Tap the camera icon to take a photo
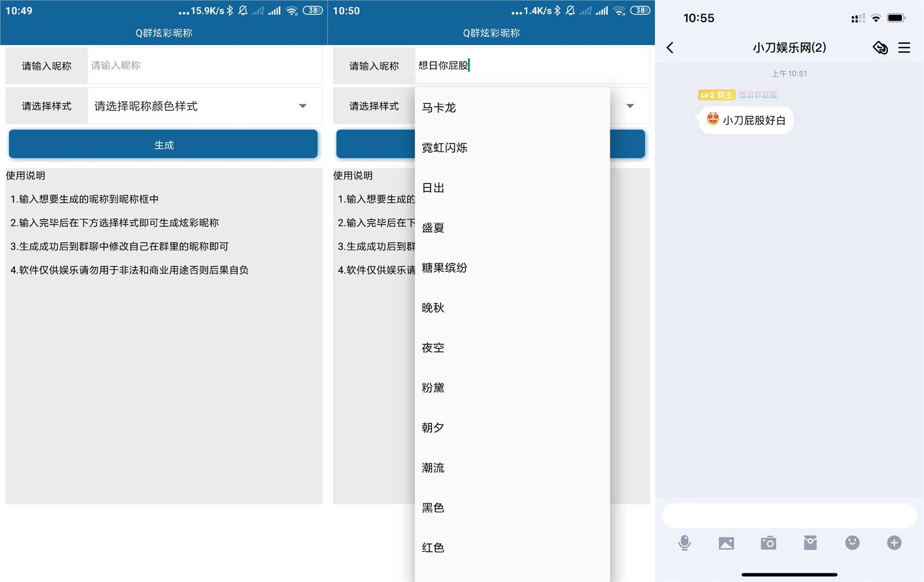Image resolution: width=924 pixels, height=582 pixels. point(768,543)
